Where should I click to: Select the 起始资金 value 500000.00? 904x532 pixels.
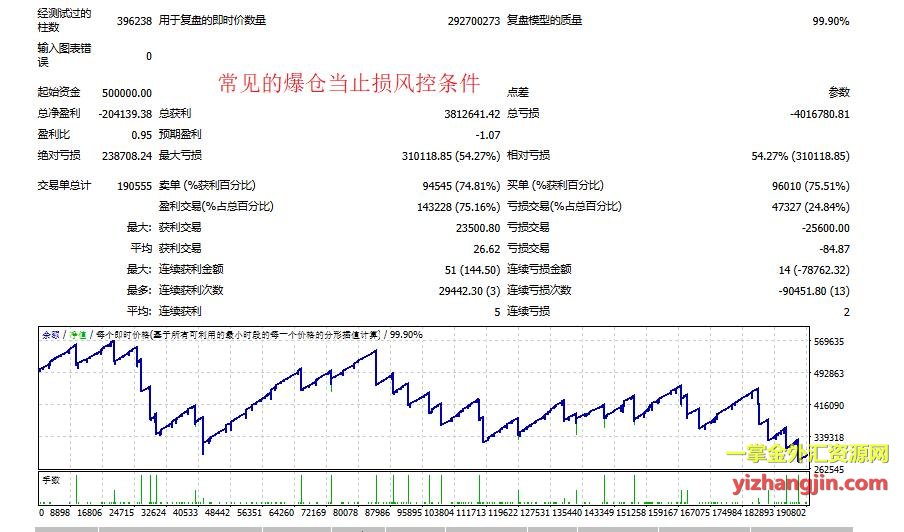point(126,92)
